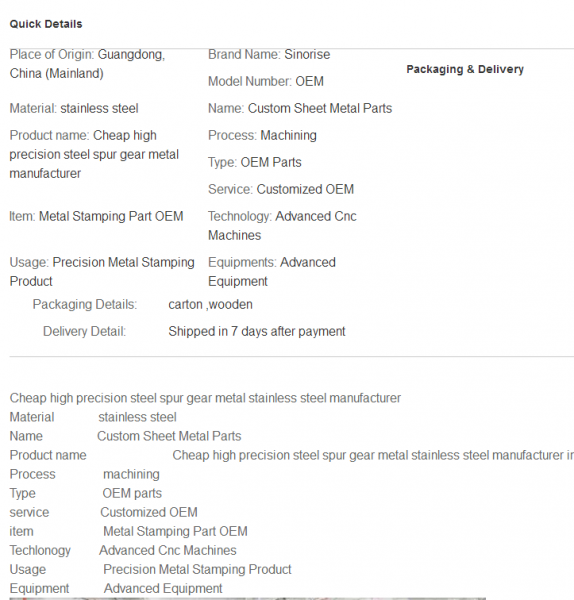Click Name Custom Sheet Metal Parts detail
Screen dimensions: 574x600
pos(300,108)
